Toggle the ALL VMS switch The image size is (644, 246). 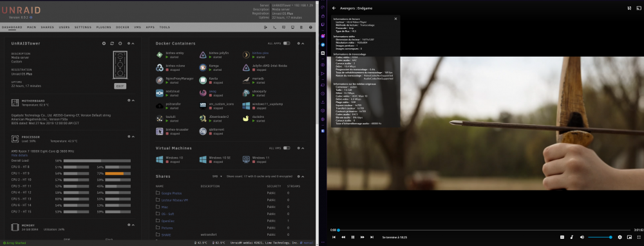(287, 148)
